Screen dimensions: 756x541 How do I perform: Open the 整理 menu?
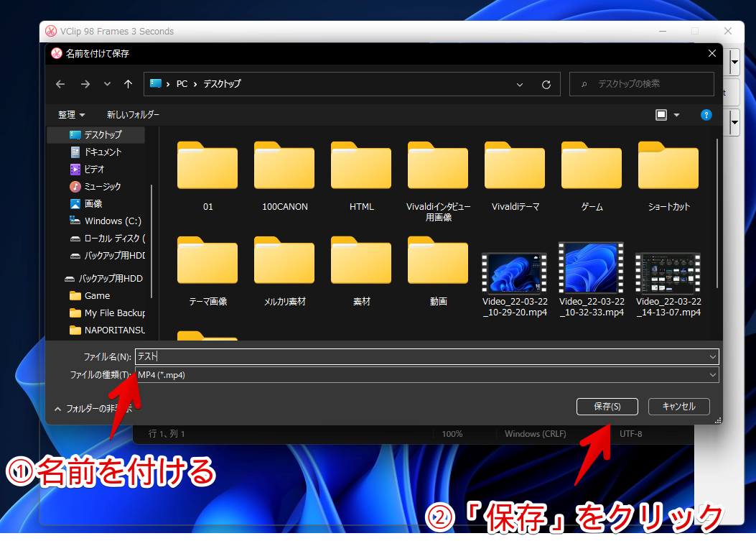point(71,115)
